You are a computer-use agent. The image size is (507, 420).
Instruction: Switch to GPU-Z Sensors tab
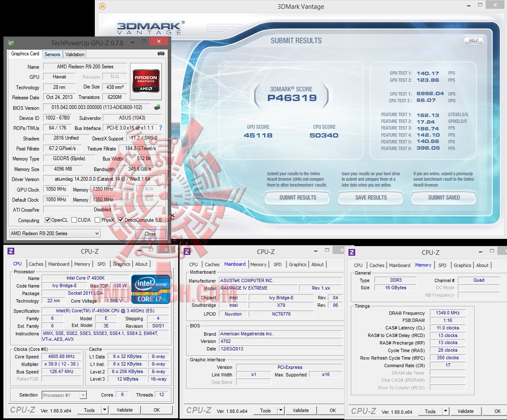pos(52,54)
